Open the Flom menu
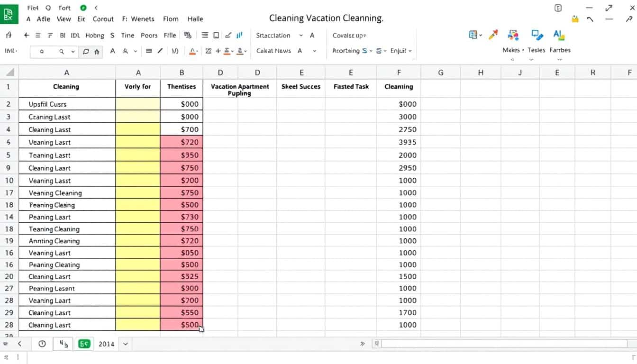Viewport: 637px width, 364px height. click(171, 19)
